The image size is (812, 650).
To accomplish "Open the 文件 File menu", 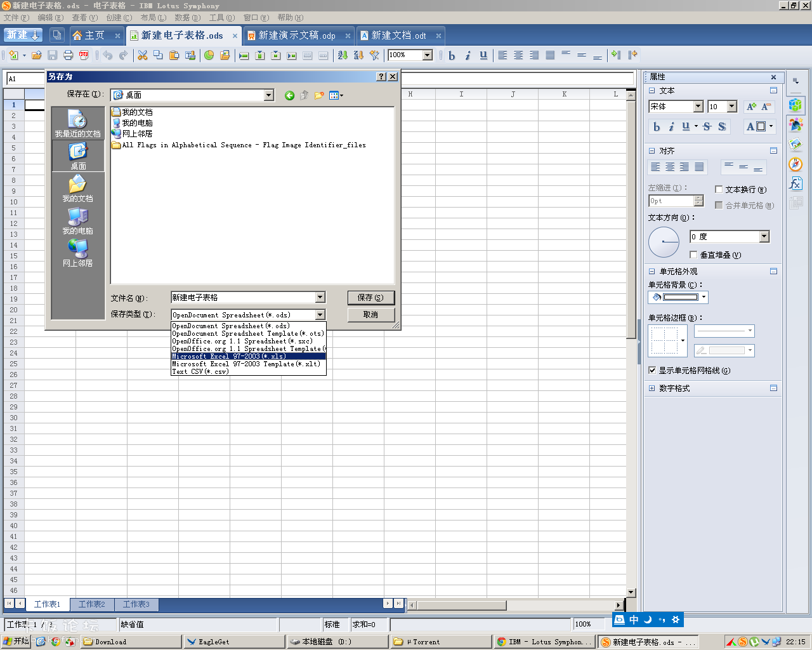I will 16,18.
